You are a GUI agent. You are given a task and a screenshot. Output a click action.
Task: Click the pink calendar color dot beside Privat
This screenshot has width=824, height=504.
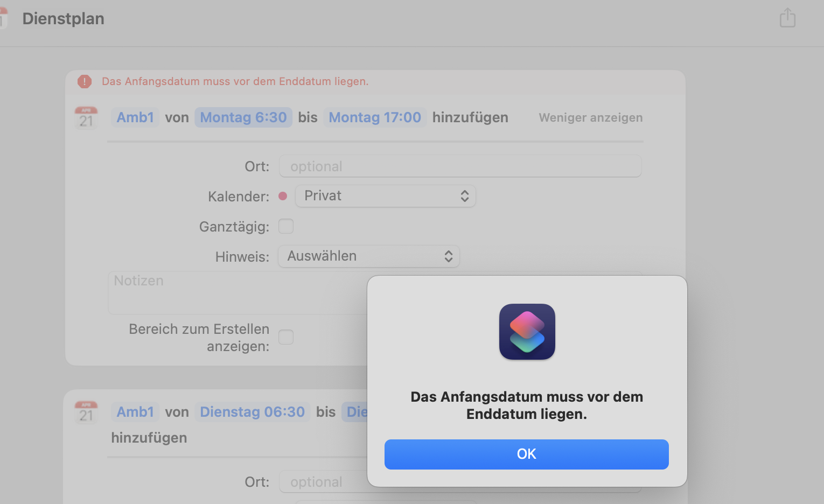coord(283,196)
